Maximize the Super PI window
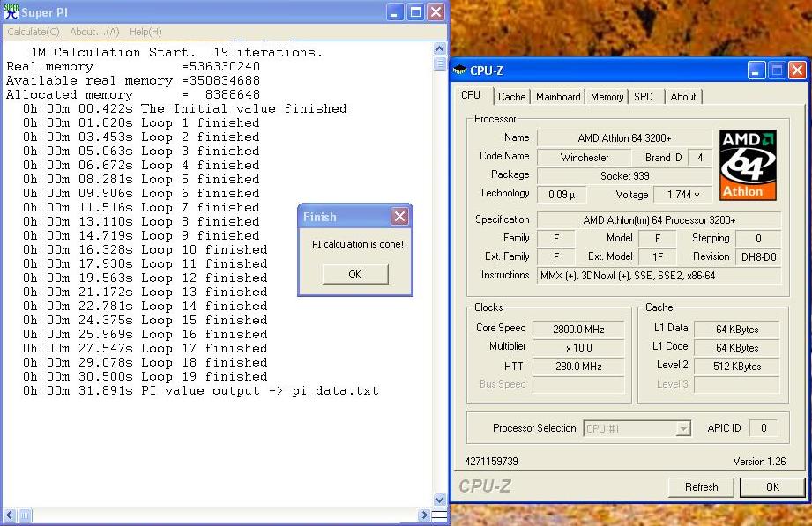Viewport: 812px width, 526px height. (x=415, y=12)
